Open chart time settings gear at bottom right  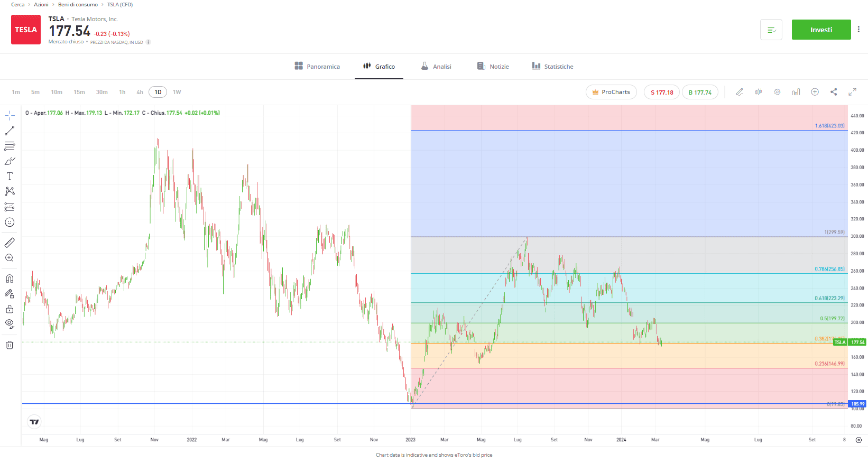pyautogui.click(x=858, y=440)
